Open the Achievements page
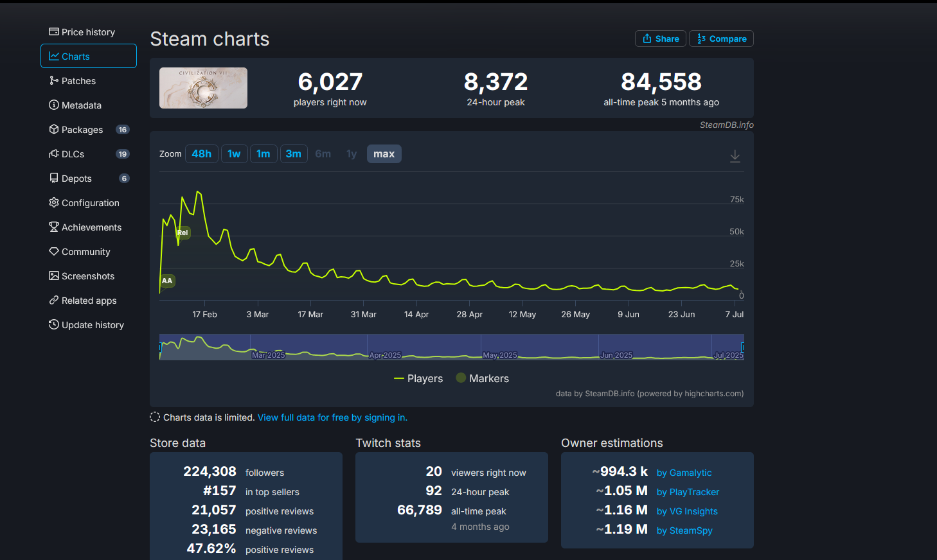The height and width of the screenshot is (560, 937). 89,227
